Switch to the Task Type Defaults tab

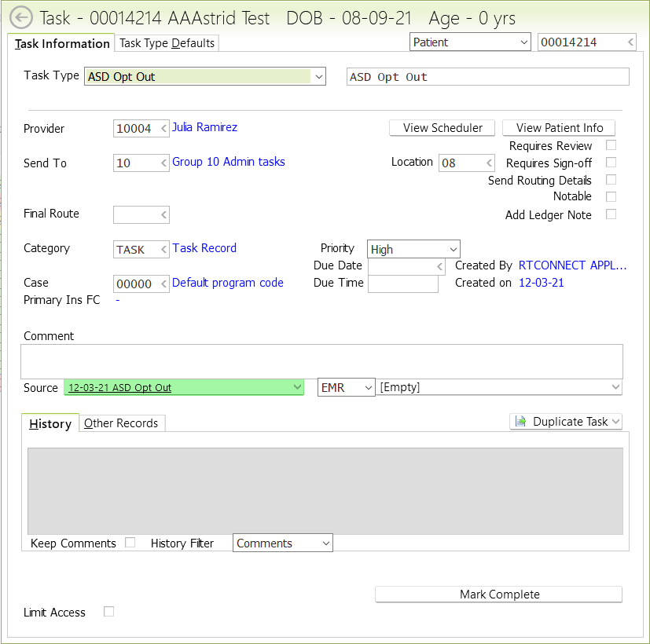(x=167, y=43)
